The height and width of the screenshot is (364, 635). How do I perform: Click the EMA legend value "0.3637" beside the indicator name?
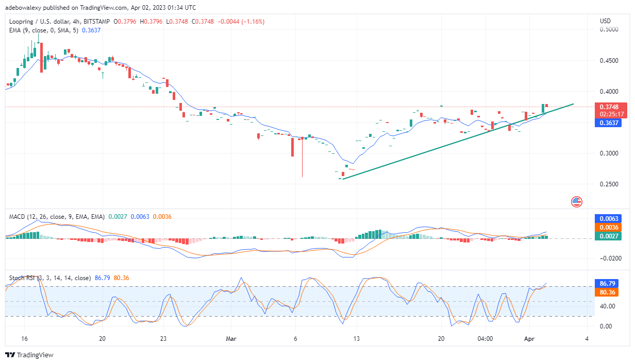[x=91, y=30]
